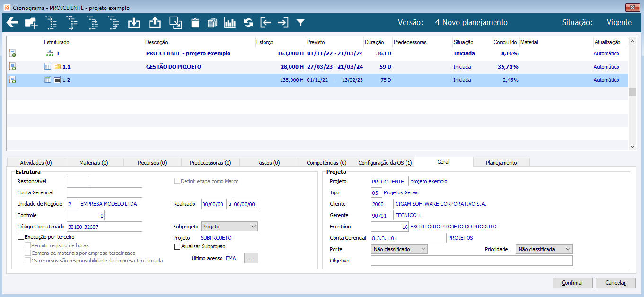Click the download/import tray toolbar icon
Viewport: 644px width, 297px height.
pyautogui.click(x=134, y=22)
